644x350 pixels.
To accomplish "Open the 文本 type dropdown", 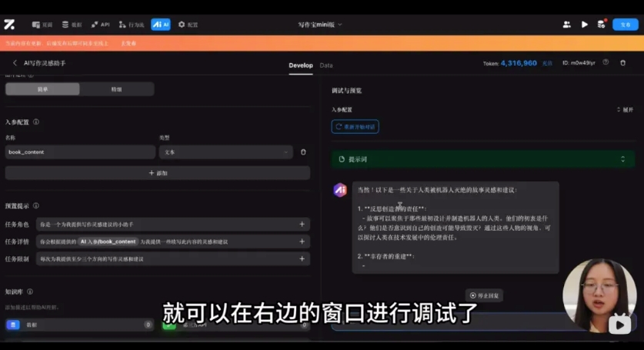I will [x=226, y=152].
